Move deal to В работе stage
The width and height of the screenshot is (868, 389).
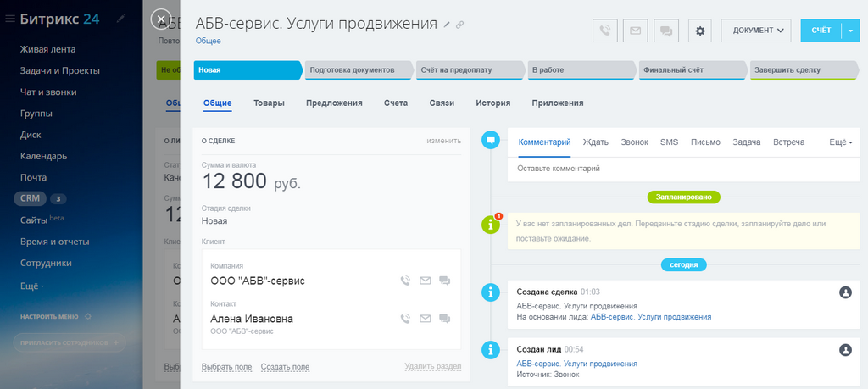pos(582,70)
